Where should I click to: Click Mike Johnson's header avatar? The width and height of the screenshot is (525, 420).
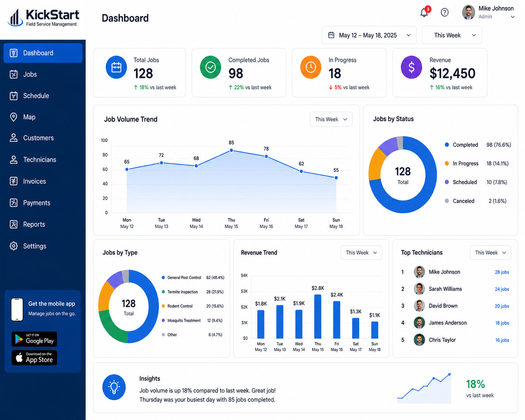pyautogui.click(x=468, y=12)
